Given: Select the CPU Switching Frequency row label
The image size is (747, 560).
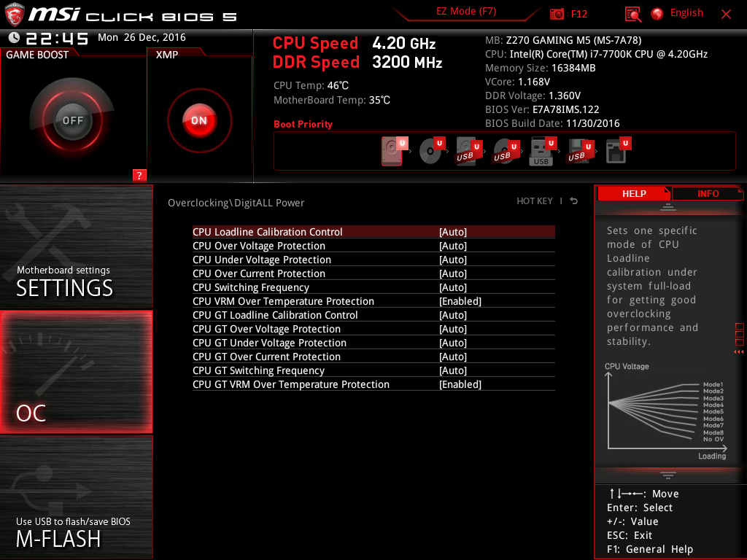Looking at the screenshot, I should coord(251,287).
